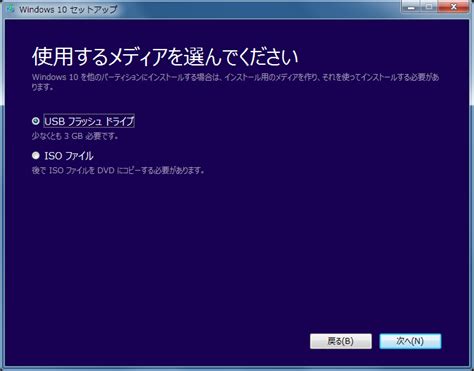Maximize the Windows 10 セットアップ window
474x371 pixels.
click(x=429, y=7)
